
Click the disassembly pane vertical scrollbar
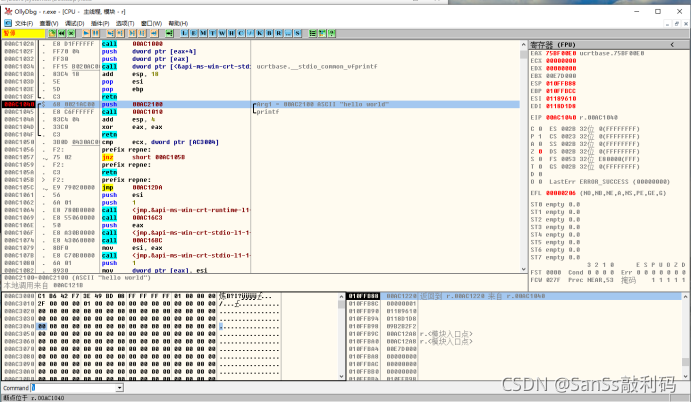point(522,160)
